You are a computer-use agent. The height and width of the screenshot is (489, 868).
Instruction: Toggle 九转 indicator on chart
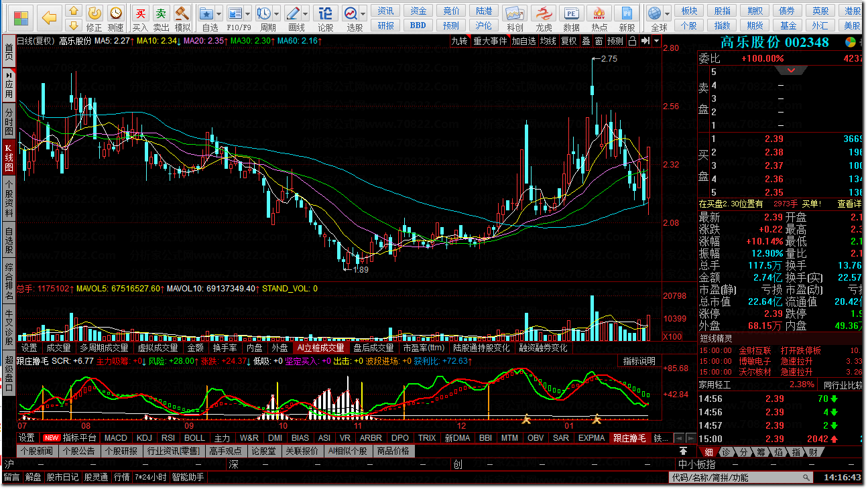(458, 41)
